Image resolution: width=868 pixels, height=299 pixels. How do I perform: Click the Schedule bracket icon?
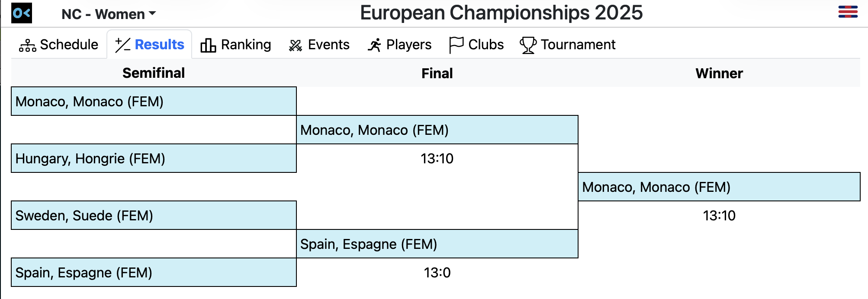pyautogui.click(x=28, y=45)
